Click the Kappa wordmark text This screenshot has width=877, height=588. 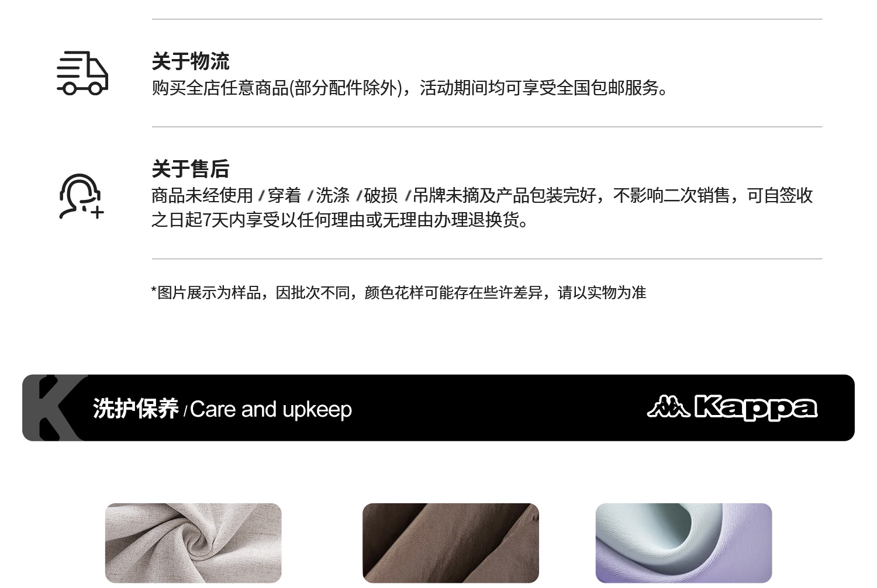coord(756,408)
